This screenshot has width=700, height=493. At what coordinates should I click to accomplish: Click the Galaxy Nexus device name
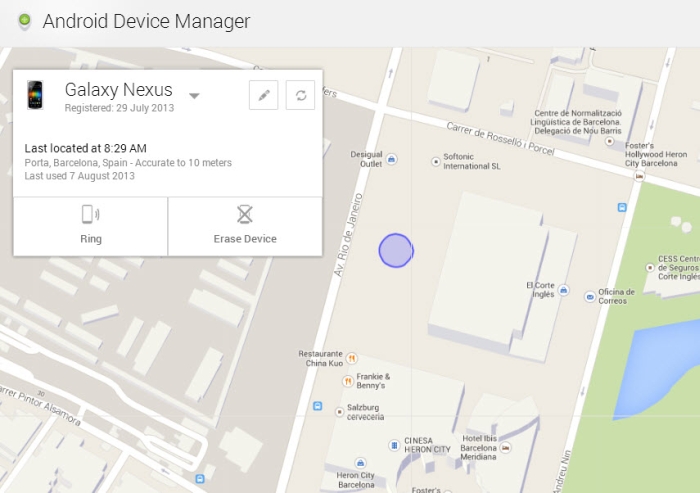[118, 90]
